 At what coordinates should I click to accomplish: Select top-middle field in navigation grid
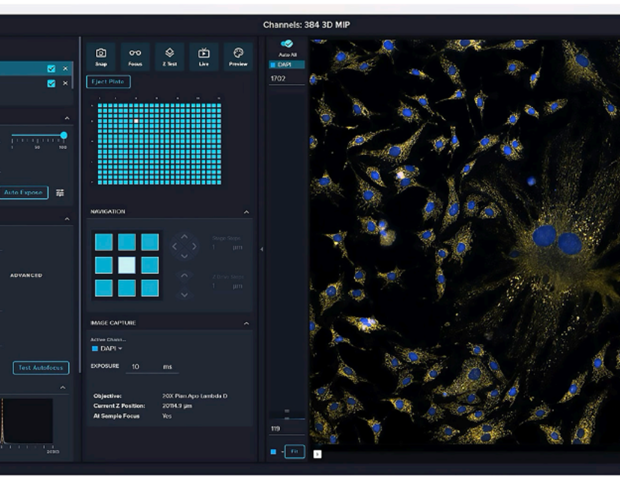127,242
